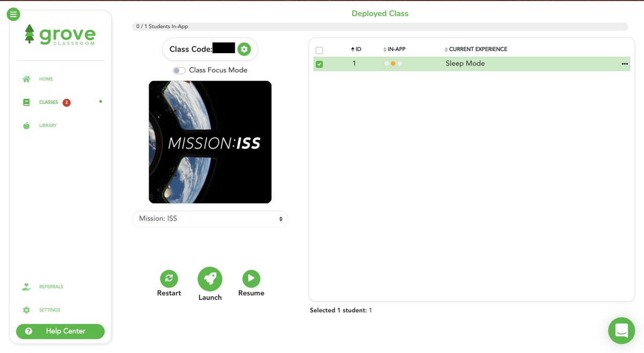
Task: Go to Home in sidebar
Action: [46, 79]
